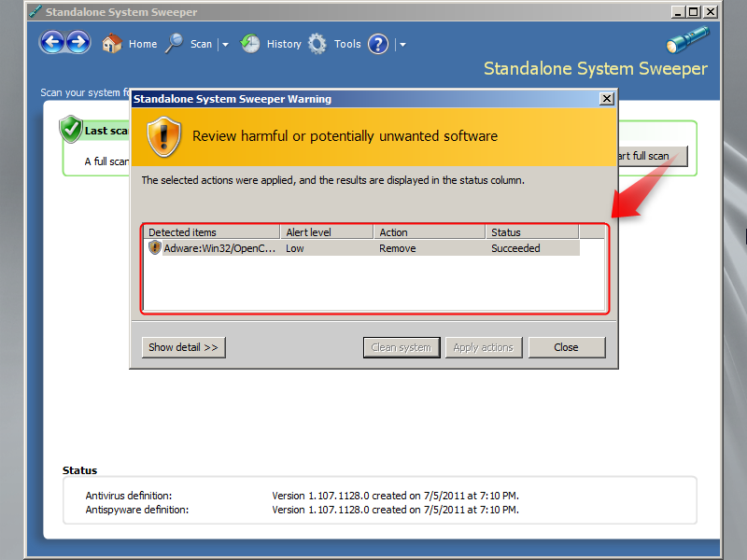Click the Apply actions button
The height and width of the screenshot is (560, 747).
point(484,347)
